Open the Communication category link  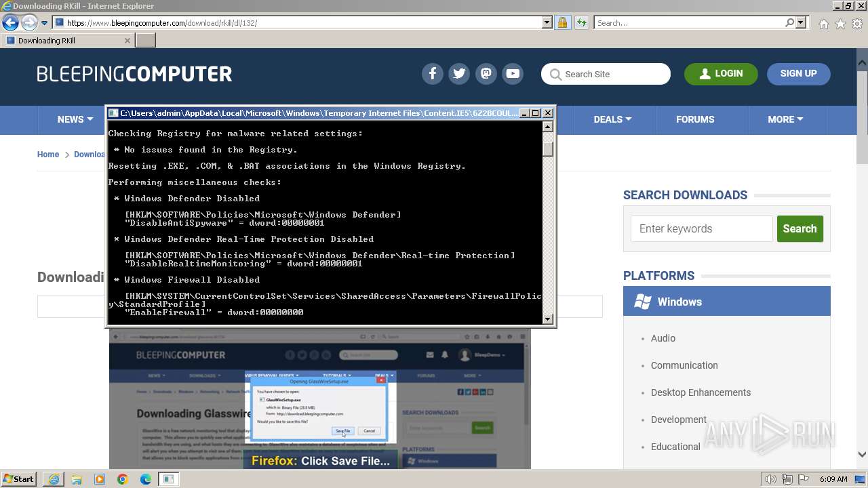pyautogui.click(x=684, y=365)
